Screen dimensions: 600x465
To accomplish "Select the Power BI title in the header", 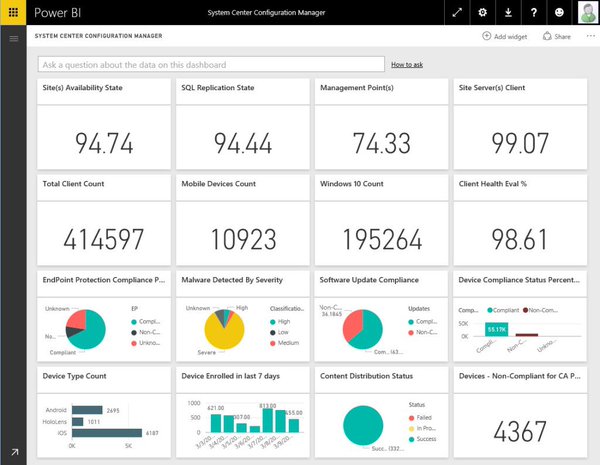I will click(60, 13).
